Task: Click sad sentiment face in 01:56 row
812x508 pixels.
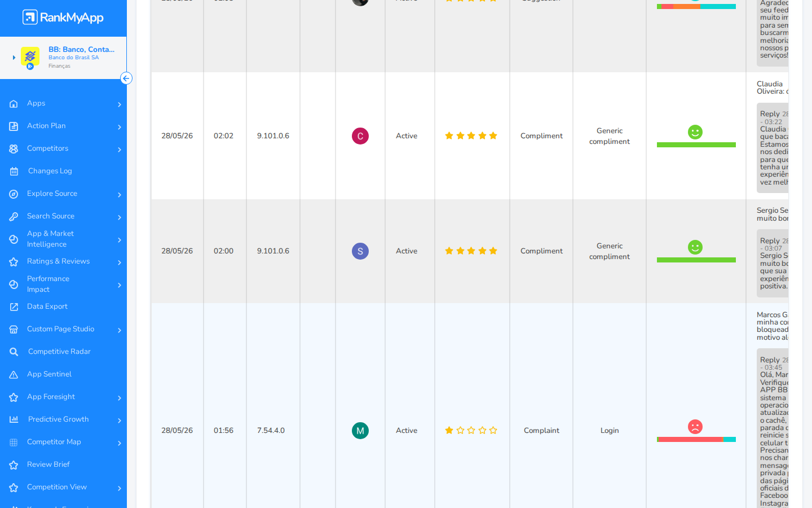Action: [695, 427]
